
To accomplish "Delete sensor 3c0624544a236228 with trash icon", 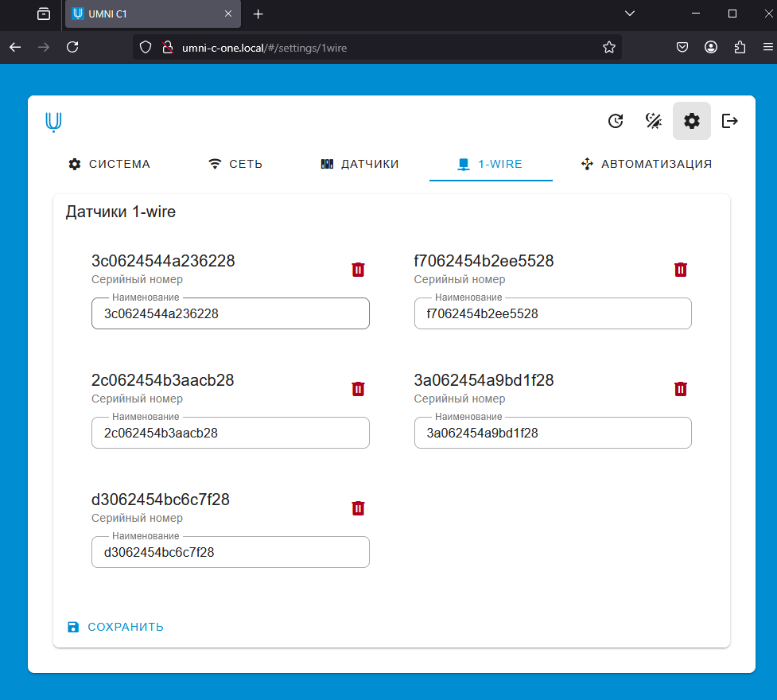I will coord(358,270).
